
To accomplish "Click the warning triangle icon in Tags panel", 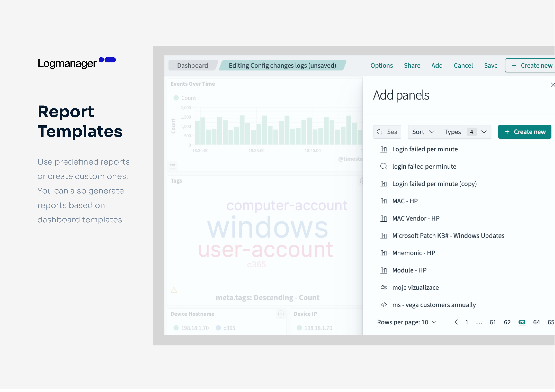I will click(x=174, y=290).
